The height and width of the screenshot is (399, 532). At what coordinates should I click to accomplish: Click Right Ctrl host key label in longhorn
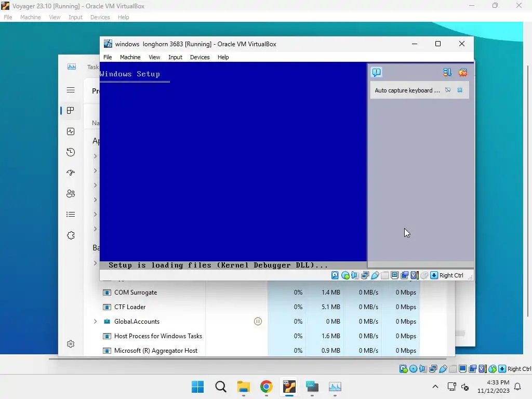[x=451, y=275]
